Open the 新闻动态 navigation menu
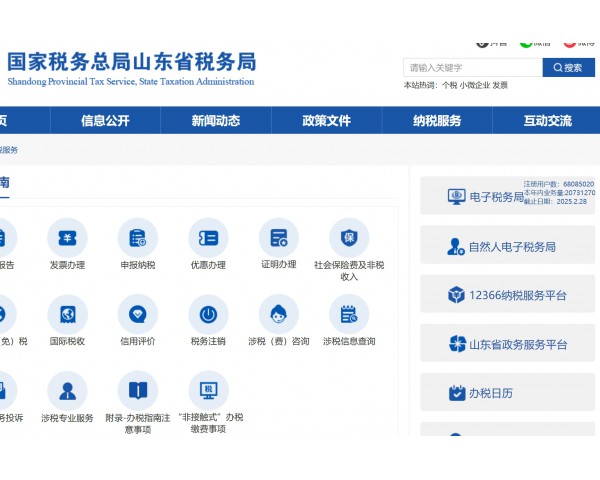The width and height of the screenshot is (600, 480). point(216,121)
